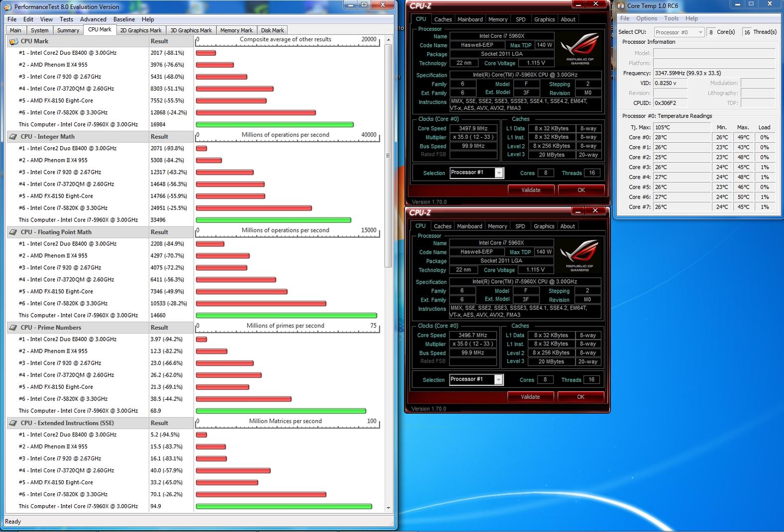Click the Frequency field in Core Temp
Screen dimensions: 784x532
(714, 73)
